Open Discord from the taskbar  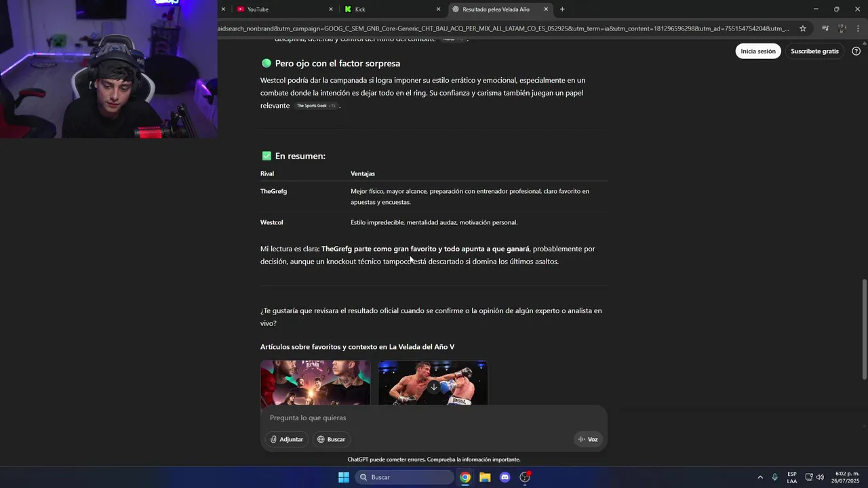tap(505, 477)
